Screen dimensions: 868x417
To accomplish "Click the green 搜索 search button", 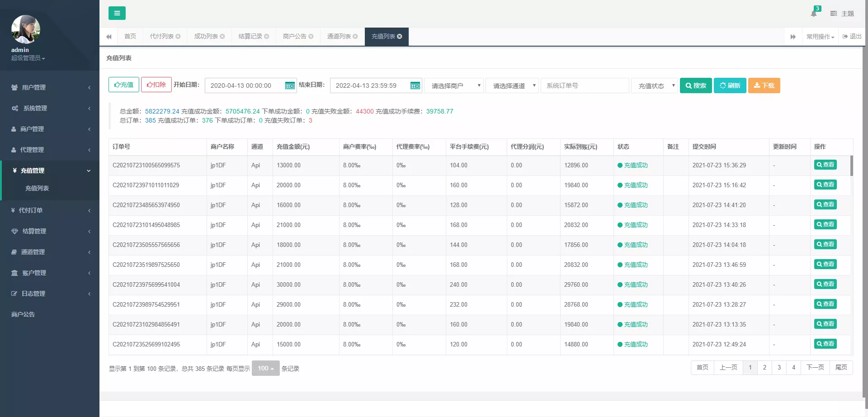I will coord(696,85).
